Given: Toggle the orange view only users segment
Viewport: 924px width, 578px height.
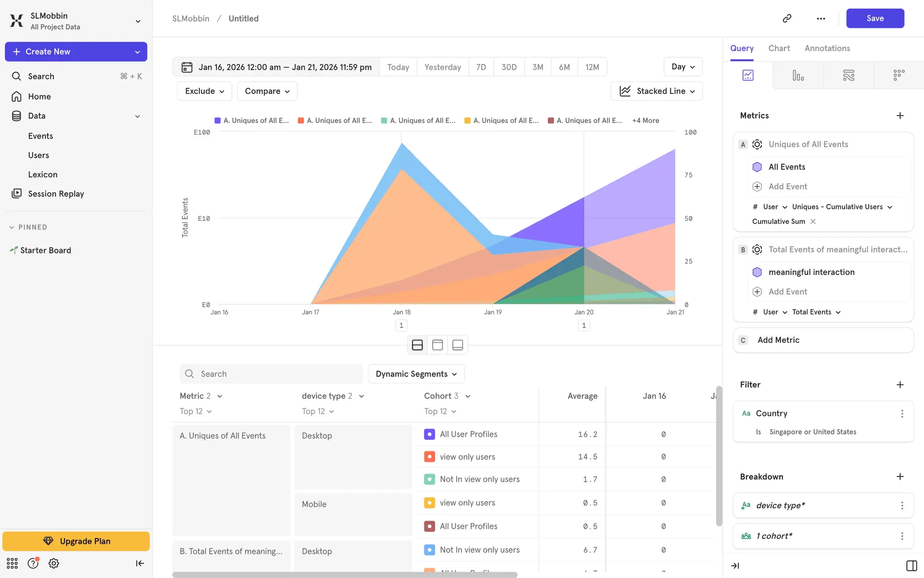Looking at the screenshot, I should [x=429, y=457].
